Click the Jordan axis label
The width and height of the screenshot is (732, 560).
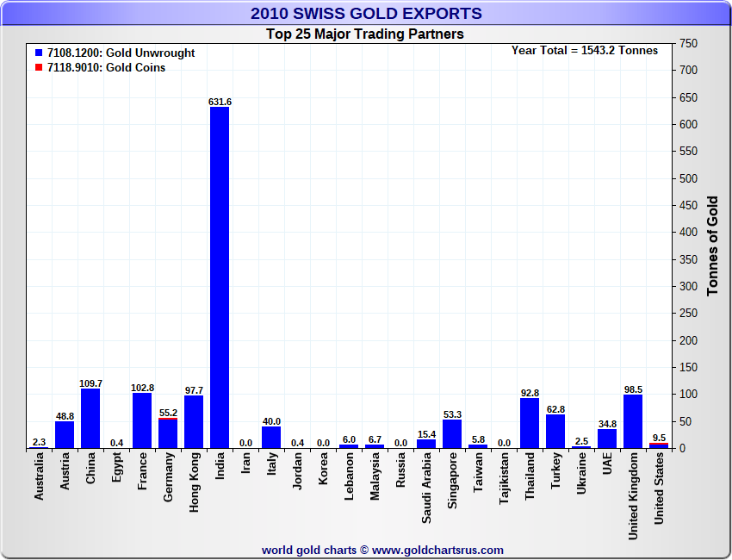point(297,470)
